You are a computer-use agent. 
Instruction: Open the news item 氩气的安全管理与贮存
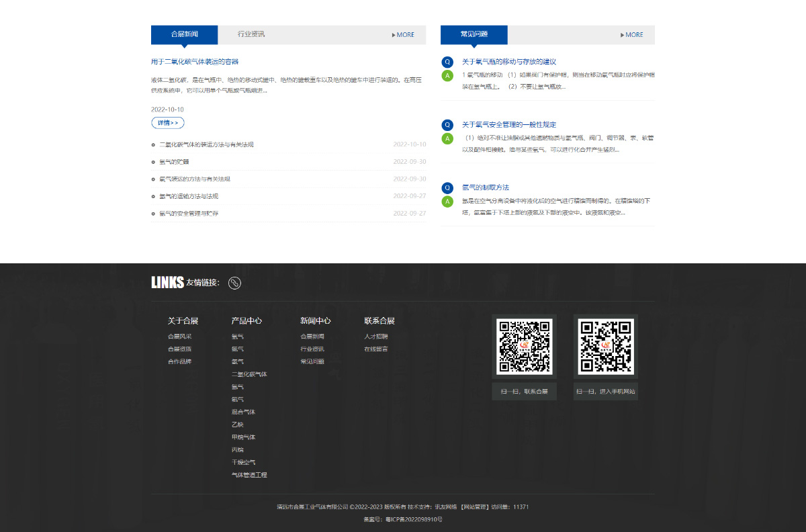point(188,214)
